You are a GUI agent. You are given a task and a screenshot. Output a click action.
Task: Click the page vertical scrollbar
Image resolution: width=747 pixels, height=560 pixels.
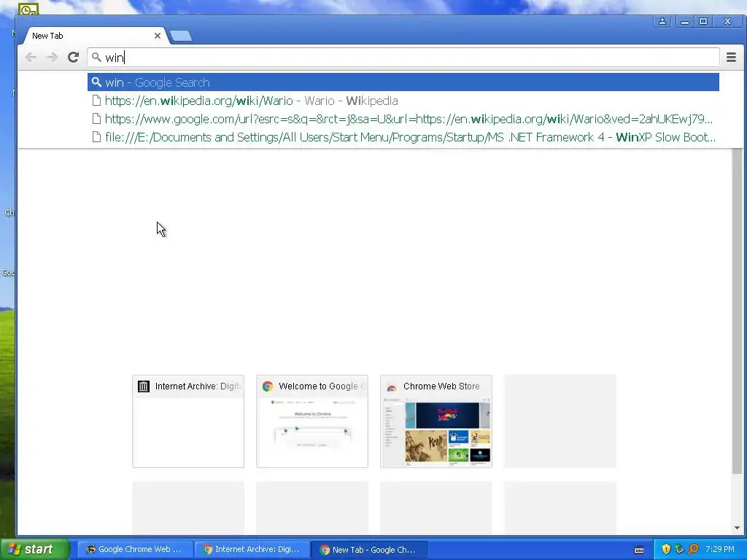pos(737,312)
